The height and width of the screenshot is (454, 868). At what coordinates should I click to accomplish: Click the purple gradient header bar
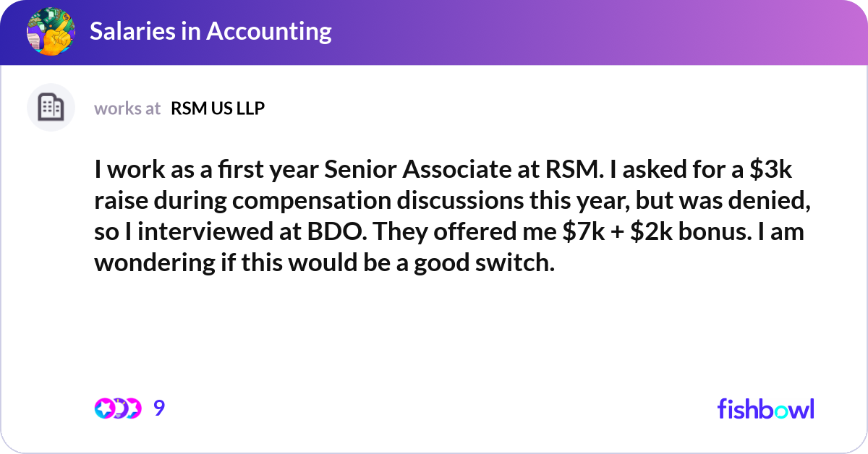coord(434,33)
